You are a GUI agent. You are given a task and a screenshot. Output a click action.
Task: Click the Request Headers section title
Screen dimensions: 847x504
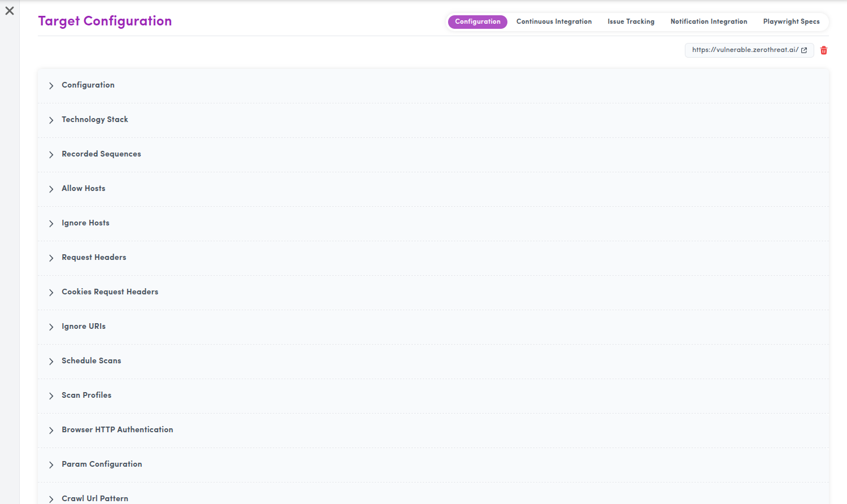[94, 257]
